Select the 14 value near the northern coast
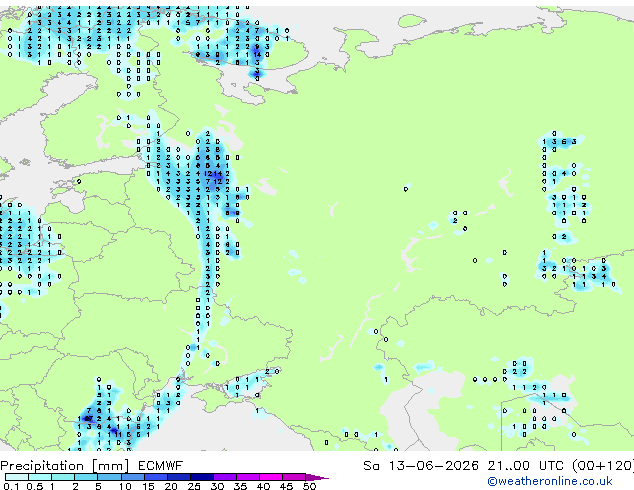This screenshot has height=490, width=634. coord(257,55)
